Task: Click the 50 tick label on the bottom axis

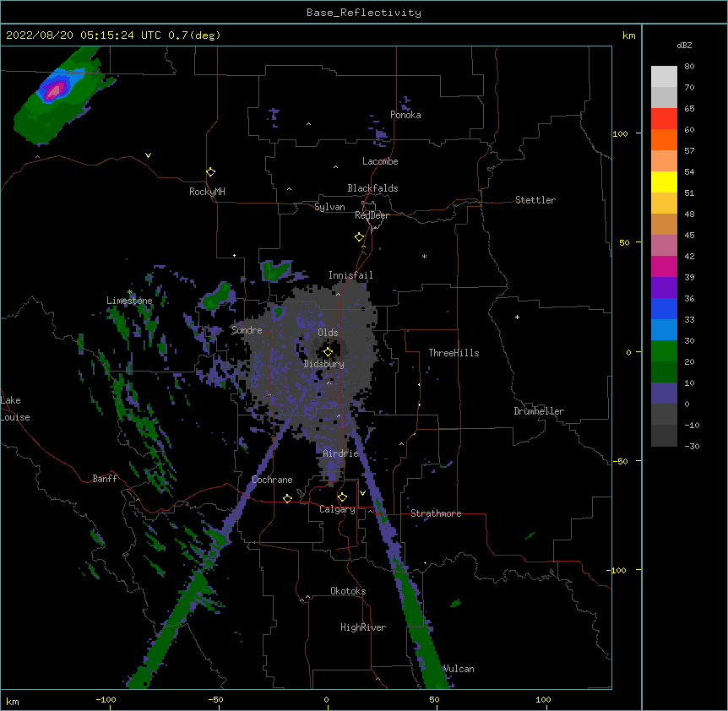Action: pos(434,699)
